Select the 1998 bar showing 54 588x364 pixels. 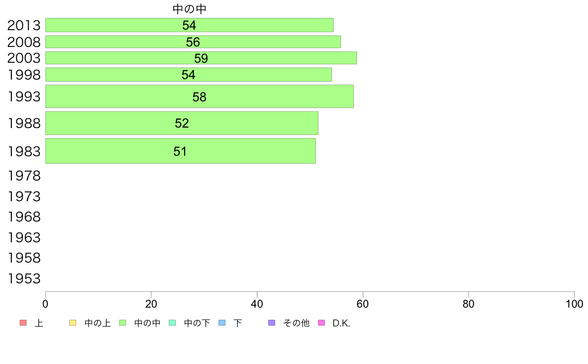[188, 75]
